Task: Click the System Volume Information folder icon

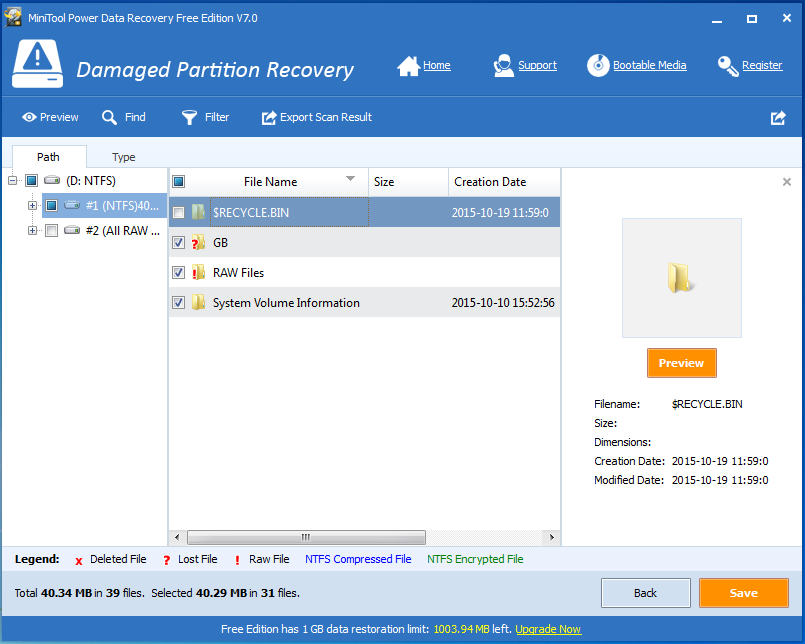Action: [x=198, y=302]
